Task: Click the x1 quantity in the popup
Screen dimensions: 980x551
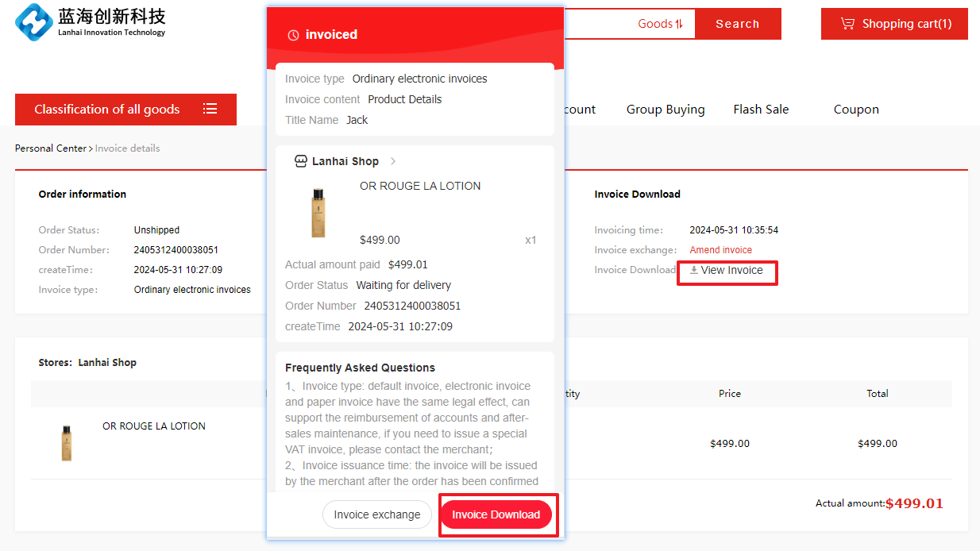Action: click(531, 240)
